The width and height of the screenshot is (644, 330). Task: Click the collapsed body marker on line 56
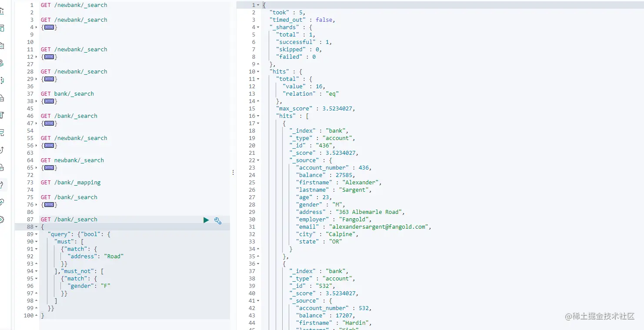[x=49, y=146]
